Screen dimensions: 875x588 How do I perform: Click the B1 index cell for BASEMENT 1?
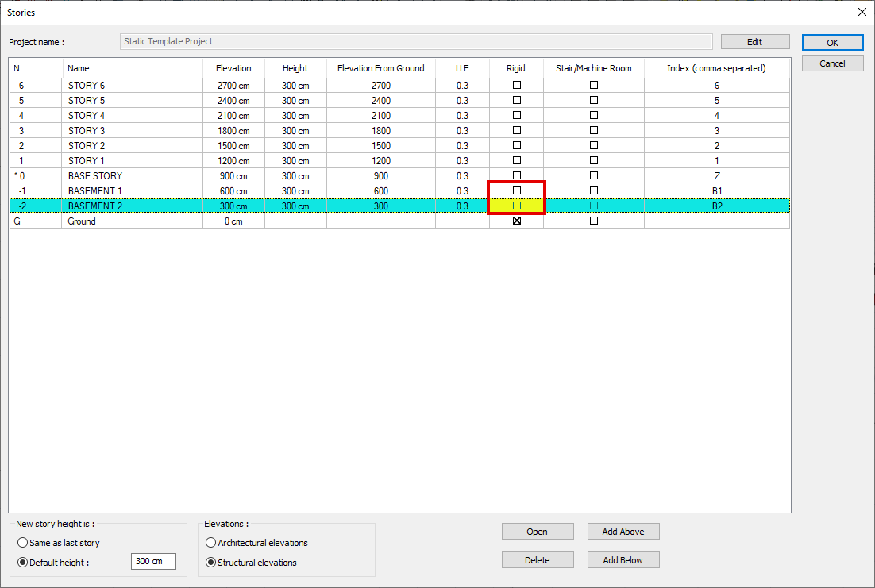coord(716,190)
